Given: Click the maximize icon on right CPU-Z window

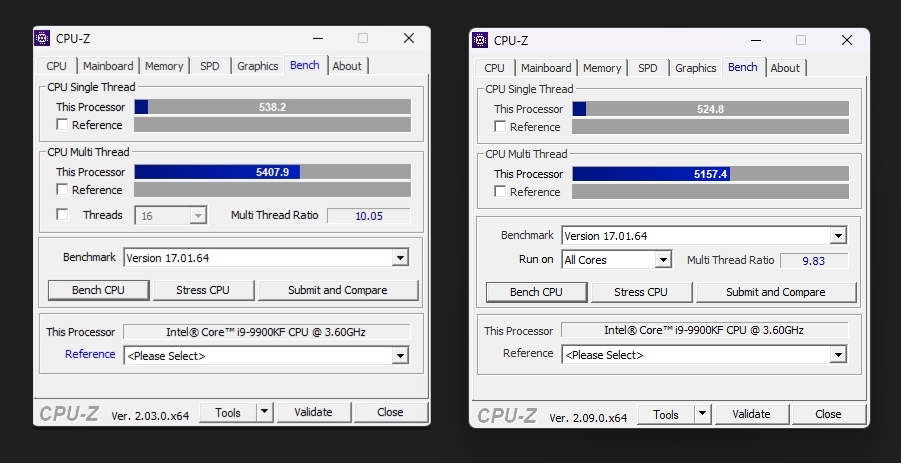Looking at the screenshot, I should [801, 40].
